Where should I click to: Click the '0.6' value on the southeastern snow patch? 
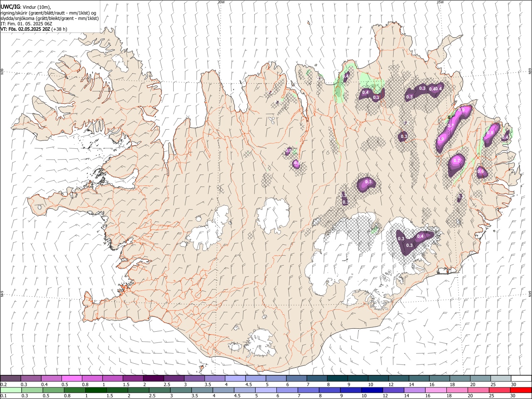click(x=481, y=171)
